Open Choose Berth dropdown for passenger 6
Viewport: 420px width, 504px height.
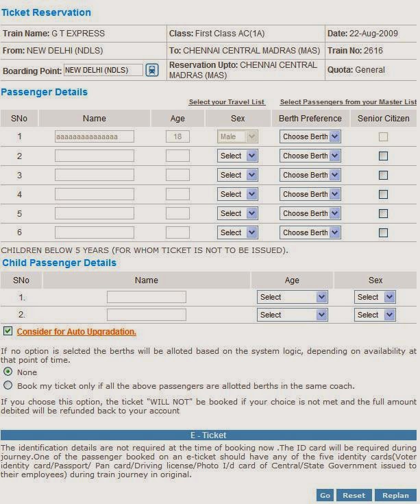point(310,232)
